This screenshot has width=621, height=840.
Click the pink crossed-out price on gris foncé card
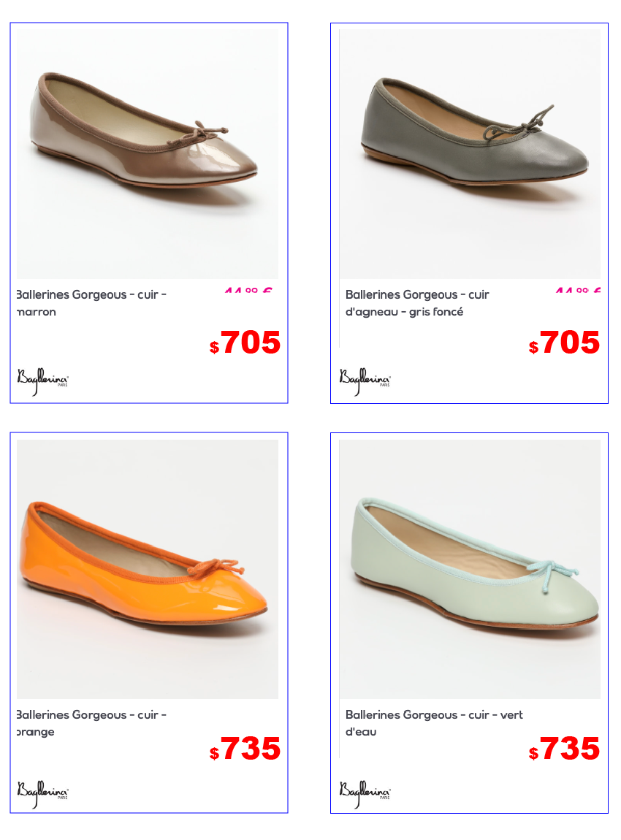[x=578, y=291]
